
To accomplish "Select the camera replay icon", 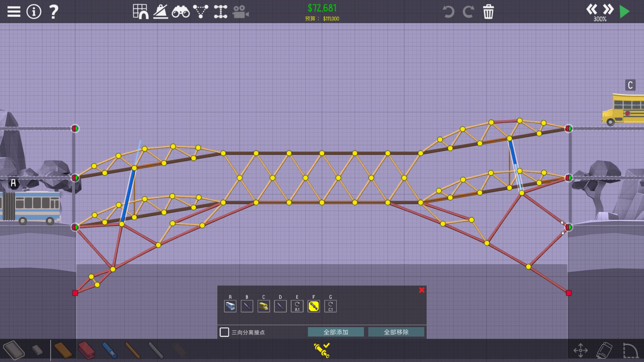I will [x=240, y=12].
